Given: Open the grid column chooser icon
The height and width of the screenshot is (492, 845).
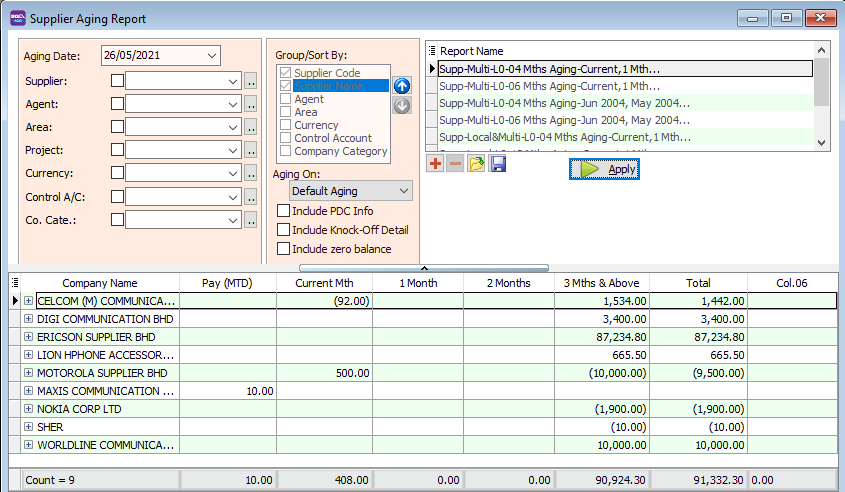Looking at the screenshot, I should [14, 283].
